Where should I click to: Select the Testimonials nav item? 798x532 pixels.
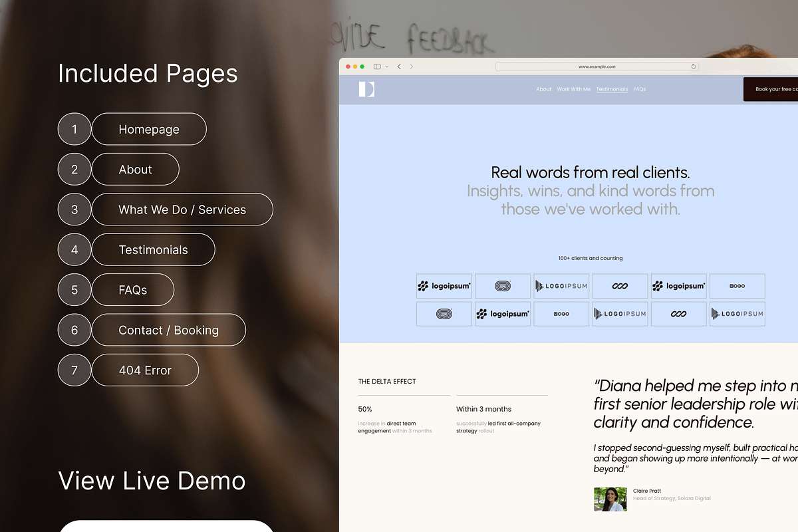[612, 89]
